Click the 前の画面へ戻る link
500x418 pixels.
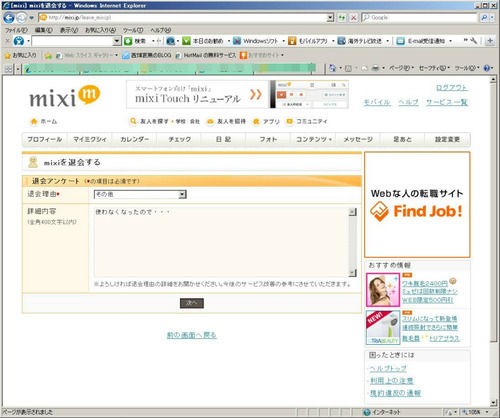click(192, 335)
